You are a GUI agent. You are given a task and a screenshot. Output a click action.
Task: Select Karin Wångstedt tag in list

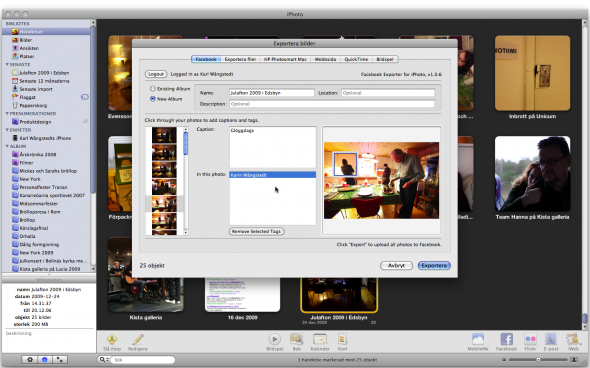273,175
